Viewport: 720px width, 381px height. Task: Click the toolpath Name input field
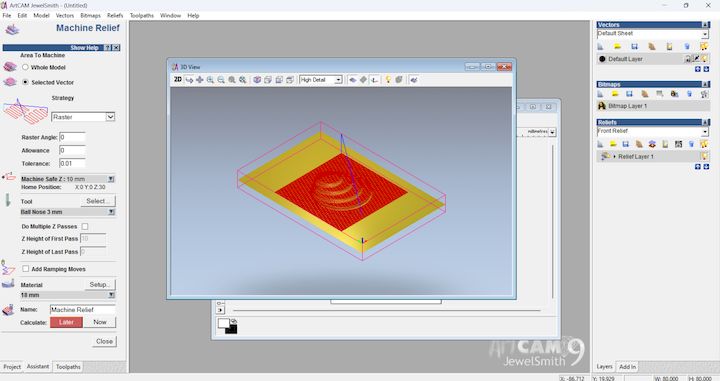[82, 310]
